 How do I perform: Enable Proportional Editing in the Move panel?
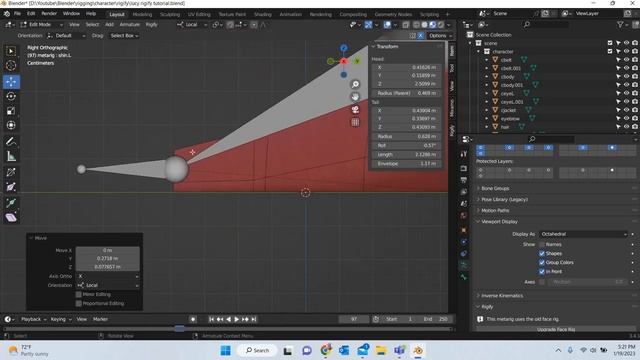(79, 303)
